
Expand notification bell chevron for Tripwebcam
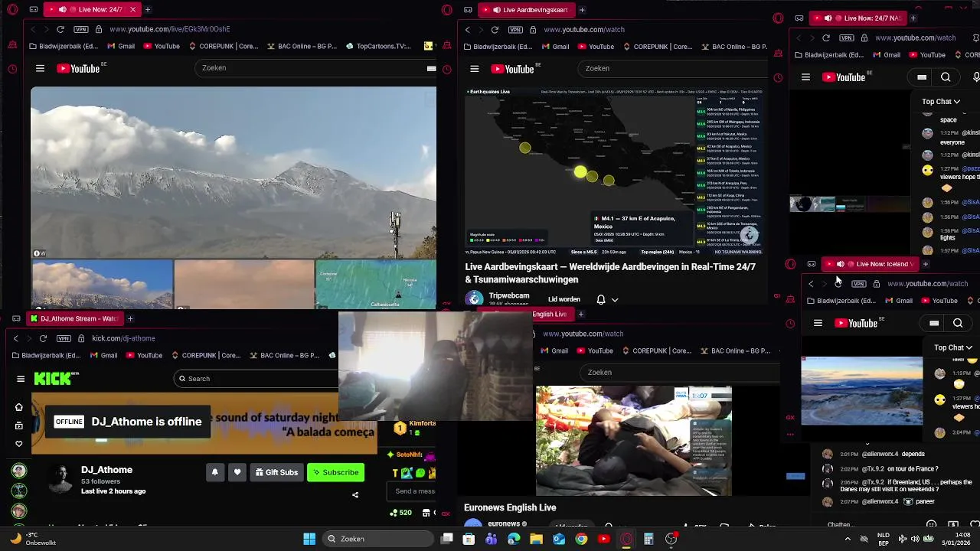614,300
